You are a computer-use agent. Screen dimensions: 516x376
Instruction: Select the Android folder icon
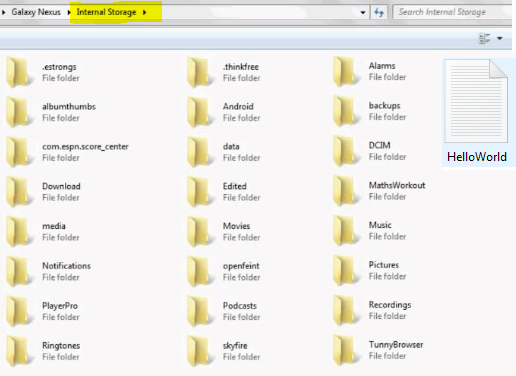click(x=201, y=112)
